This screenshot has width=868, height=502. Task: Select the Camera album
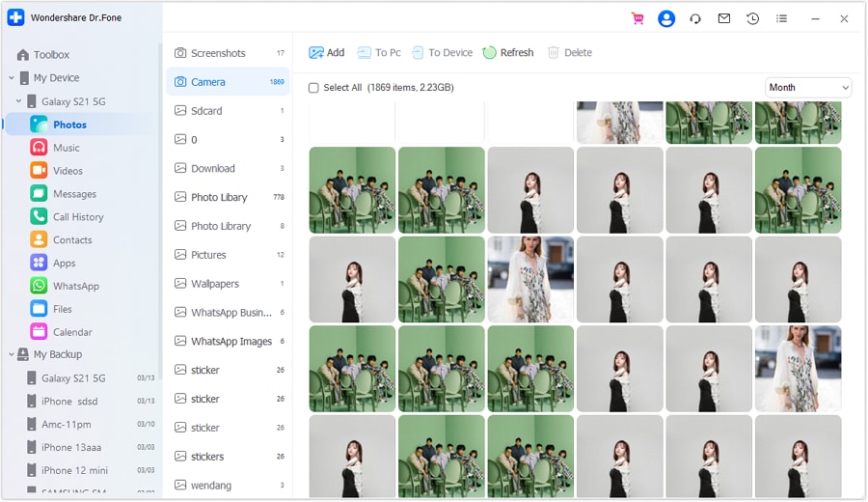(x=229, y=82)
